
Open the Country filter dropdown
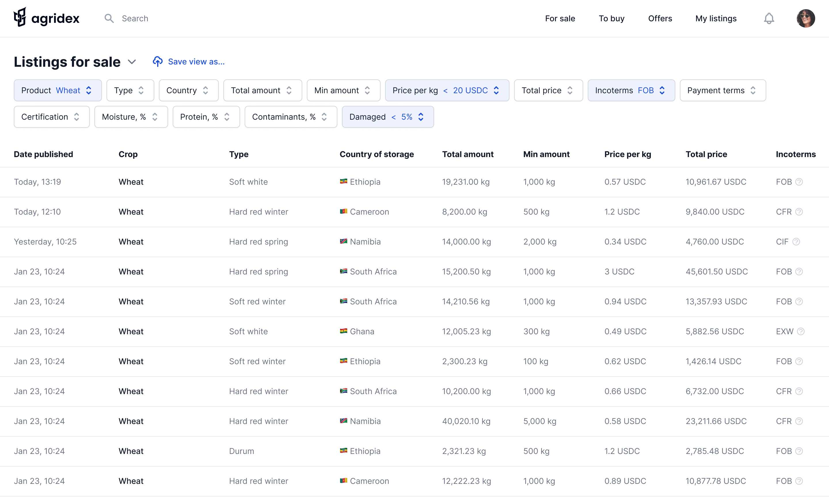pyautogui.click(x=189, y=90)
